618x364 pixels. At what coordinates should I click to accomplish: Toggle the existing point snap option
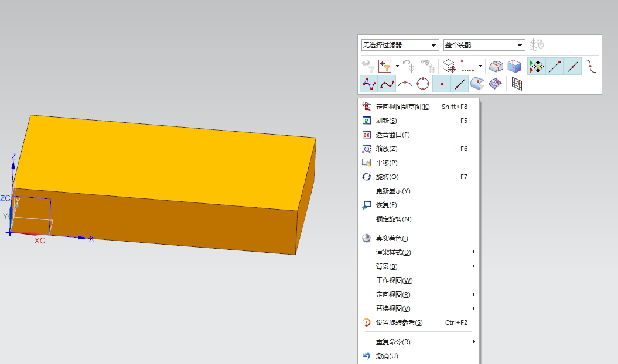pyautogui.click(x=441, y=84)
